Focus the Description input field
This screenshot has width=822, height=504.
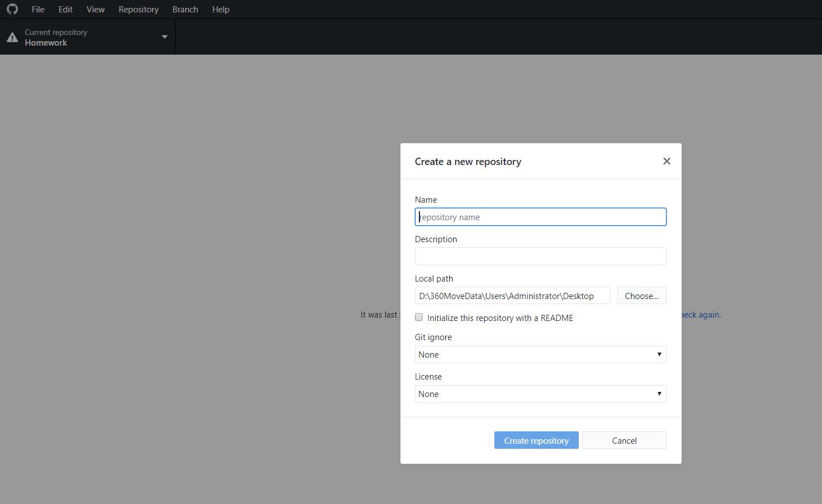click(x=540, y=256)
